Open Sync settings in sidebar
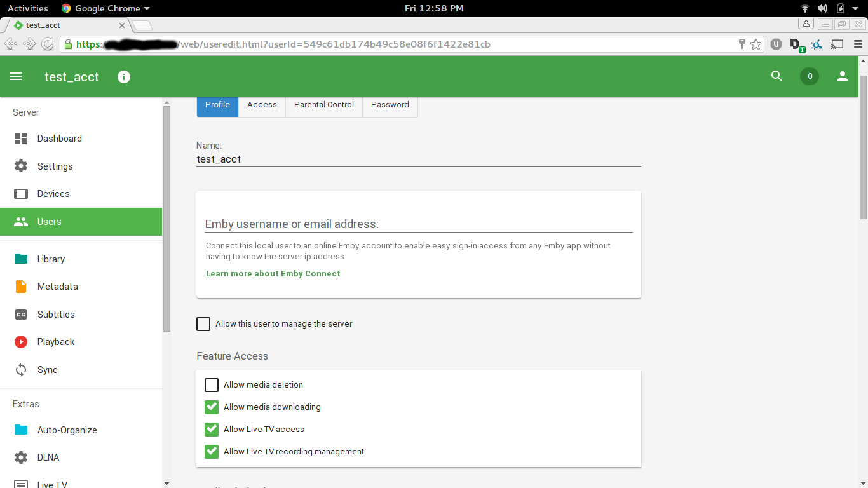The width and height of the screenshot is (868, 488). click(47, 370)
